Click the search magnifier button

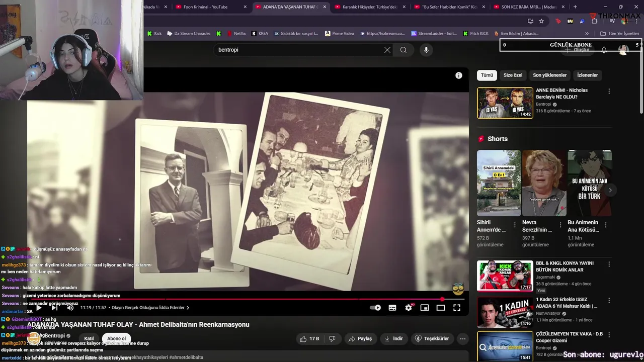pyautogui.click(x=404, y=50)
